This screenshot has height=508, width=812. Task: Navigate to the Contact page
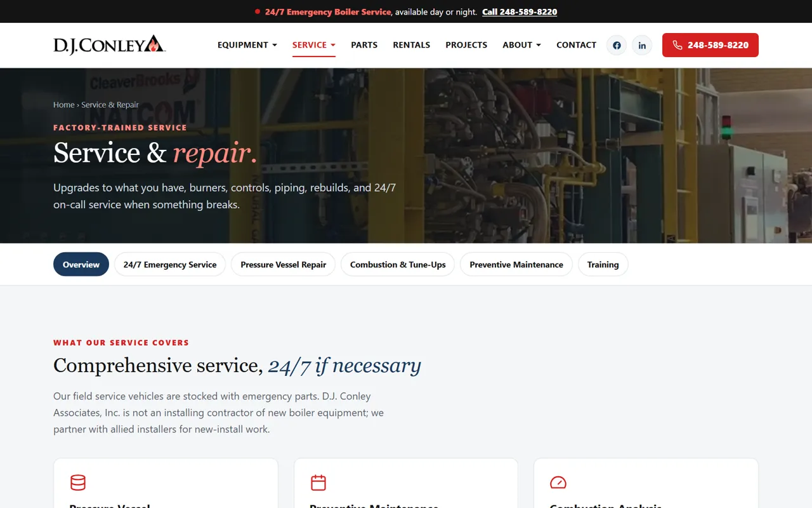click(x=576, y=45)
